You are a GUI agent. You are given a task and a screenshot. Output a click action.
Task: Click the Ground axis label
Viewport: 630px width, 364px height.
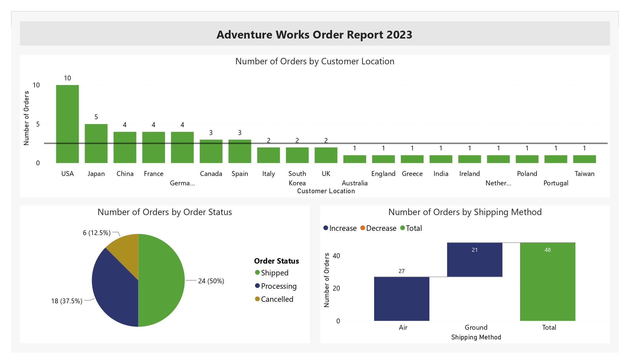click(476, 327)
